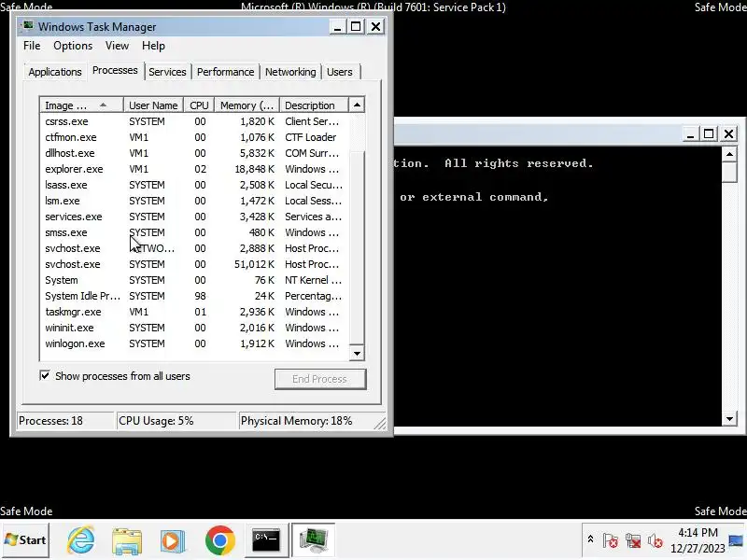The width and height of the screenshot is (747, 560).
Task: Open the File menu
Action: 32,46
